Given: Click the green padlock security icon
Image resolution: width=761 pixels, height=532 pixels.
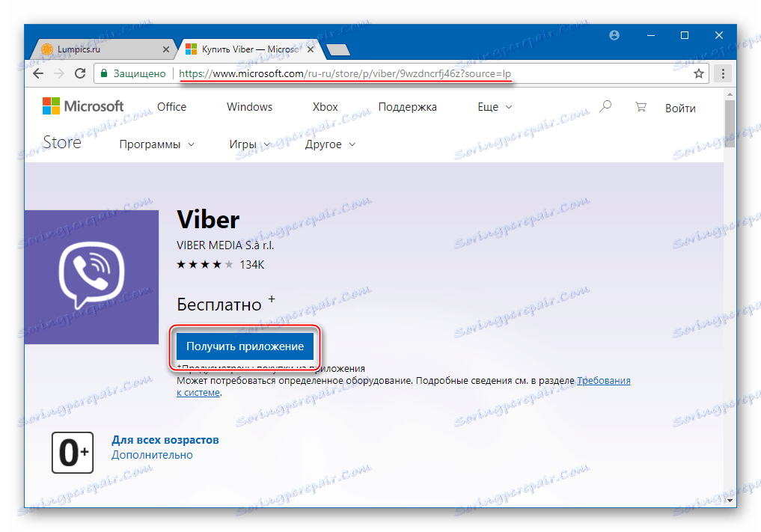Looking at the screenshot, I should (103, 74).
